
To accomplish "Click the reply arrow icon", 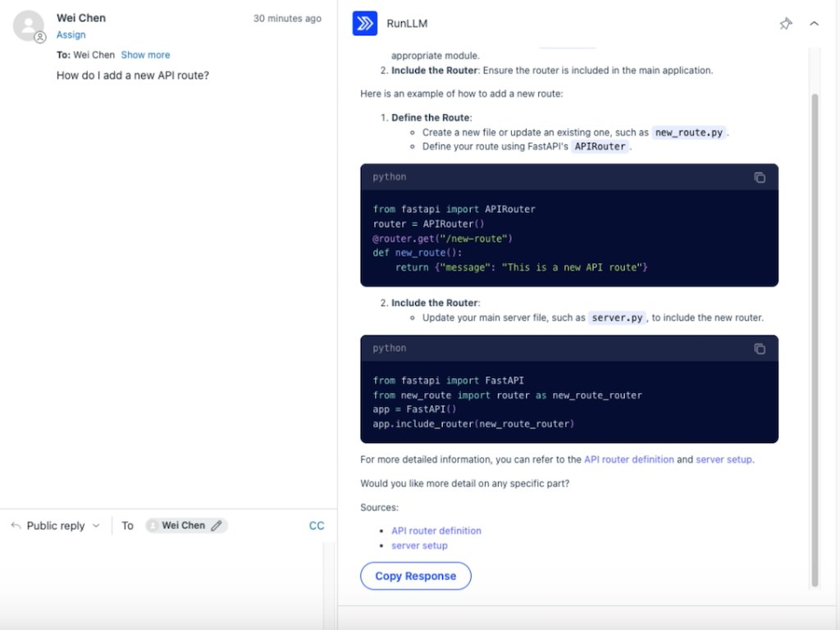I will click(16, 526).
